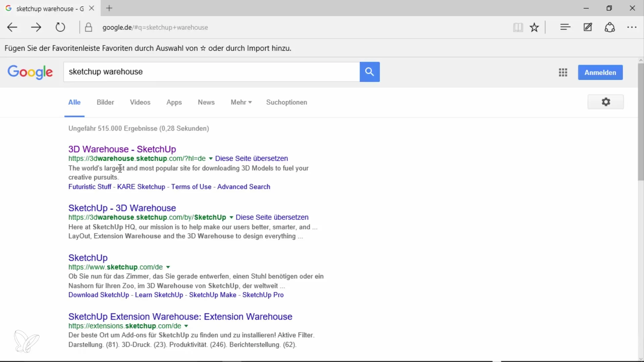Switch to the News tab
This screenshot has height=362, width=644.
click(x=206, y=102)
